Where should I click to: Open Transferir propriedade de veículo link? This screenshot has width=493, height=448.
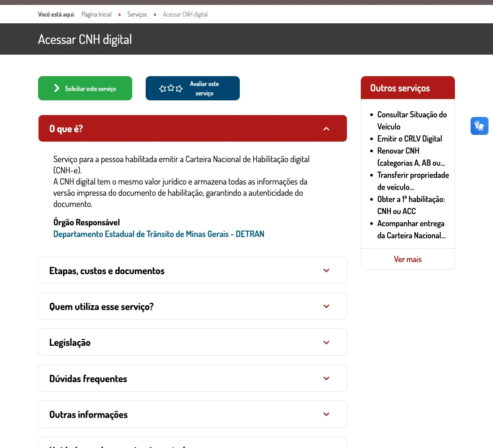[413, 181]
